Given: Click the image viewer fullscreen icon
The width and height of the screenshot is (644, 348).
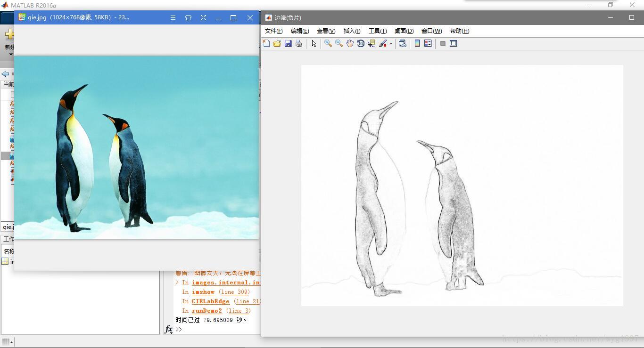Looking at the screenshot, I should pyautogui.click(x=203, y=17).
